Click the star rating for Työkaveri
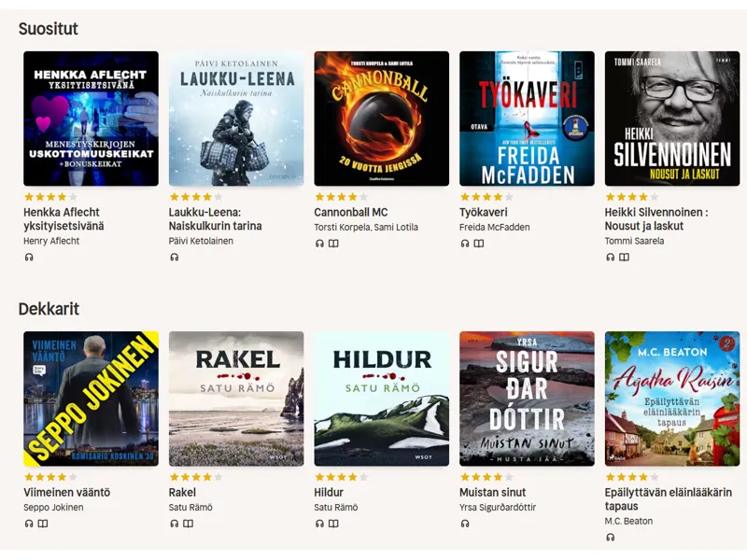The height and width of the screenshot is (560, 747). [x=486, y=197]
